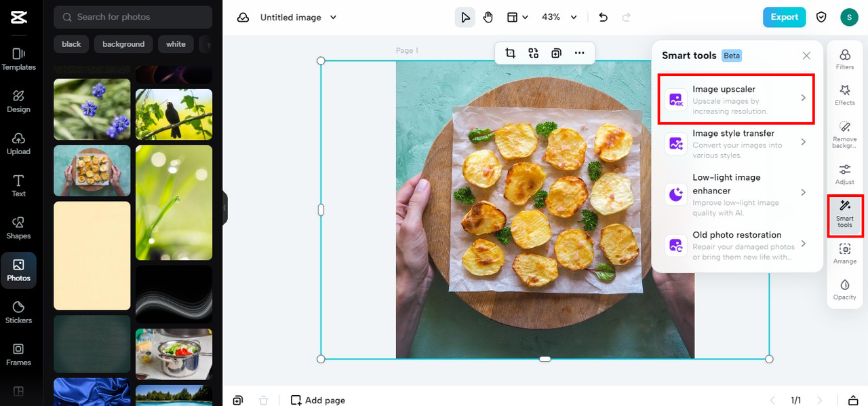
Task: Filter photos by the black tag
Action: pyautogui.click(x=71, y=44)
